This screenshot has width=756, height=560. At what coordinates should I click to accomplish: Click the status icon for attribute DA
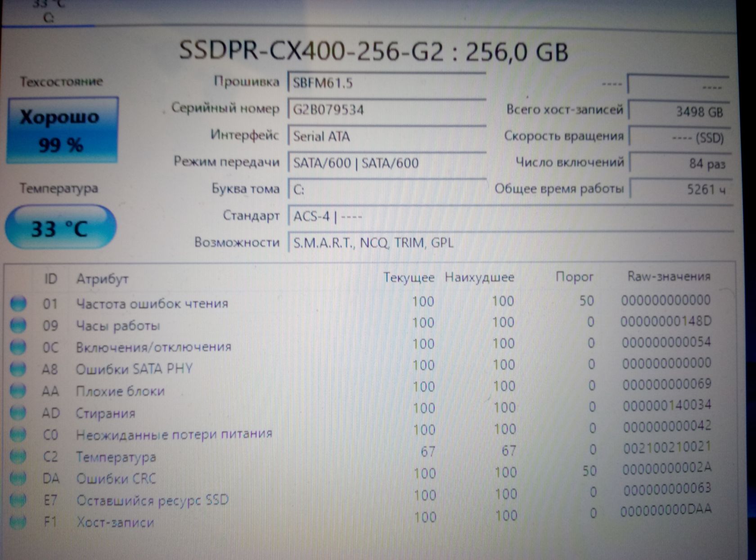tap(18, 478)
